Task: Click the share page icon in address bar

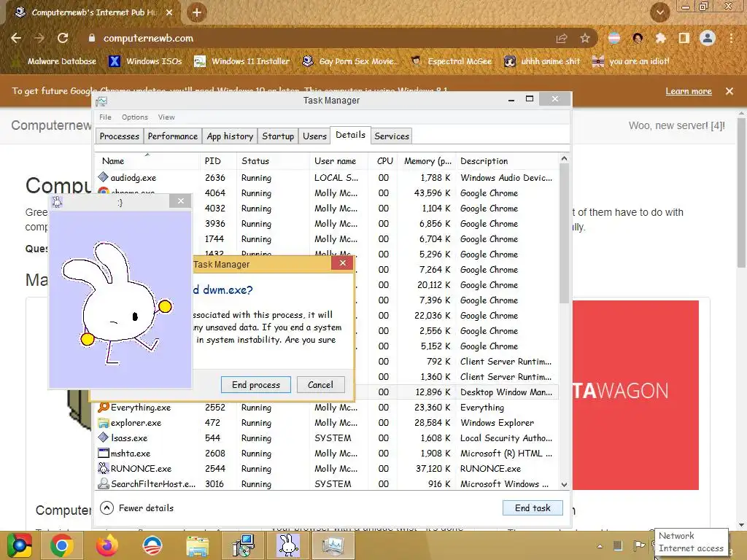Action: (x=562, y=38)
